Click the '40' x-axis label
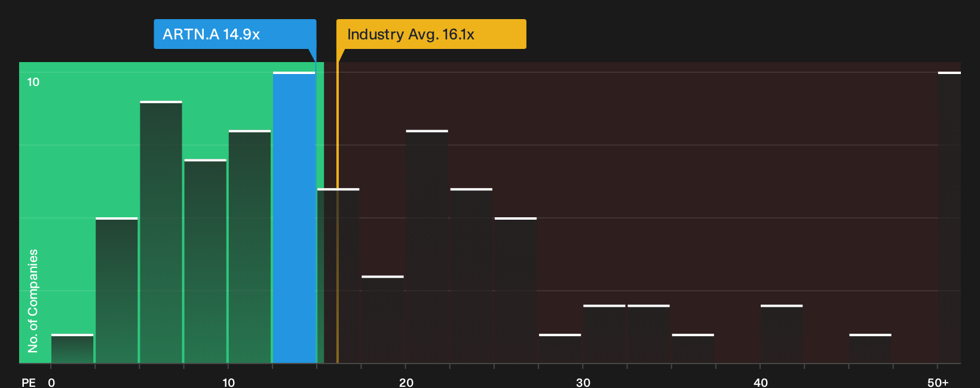Screen dimensions: 980x388 point(760,382)
